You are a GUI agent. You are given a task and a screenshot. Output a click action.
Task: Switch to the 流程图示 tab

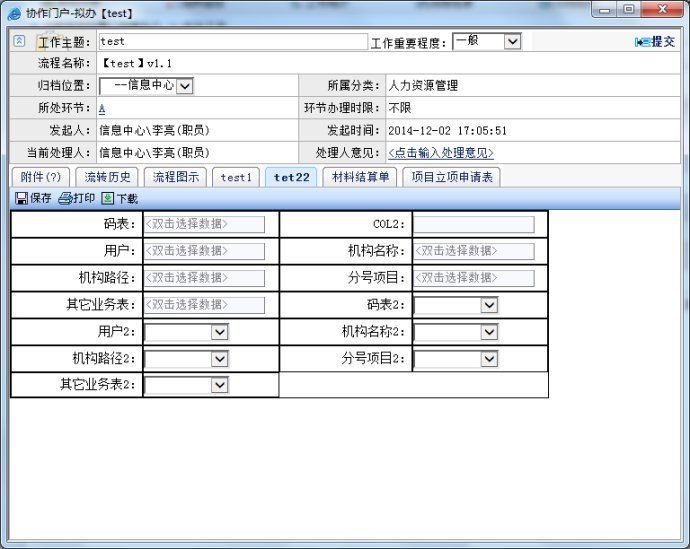[176, 177]
